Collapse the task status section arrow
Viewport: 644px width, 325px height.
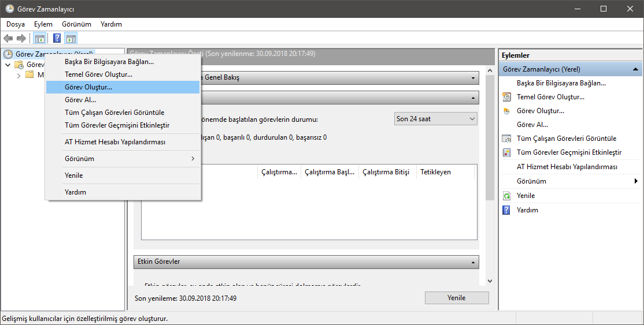click(473, 98)
